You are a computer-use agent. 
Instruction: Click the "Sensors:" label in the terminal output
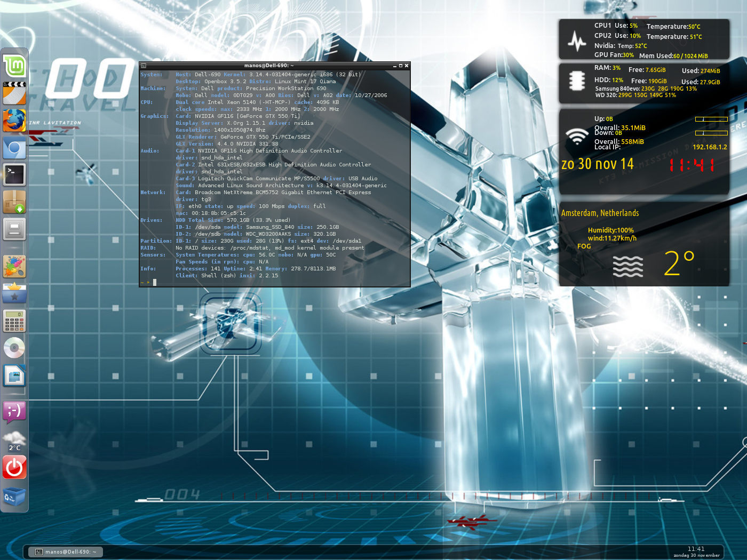(153, 255)
